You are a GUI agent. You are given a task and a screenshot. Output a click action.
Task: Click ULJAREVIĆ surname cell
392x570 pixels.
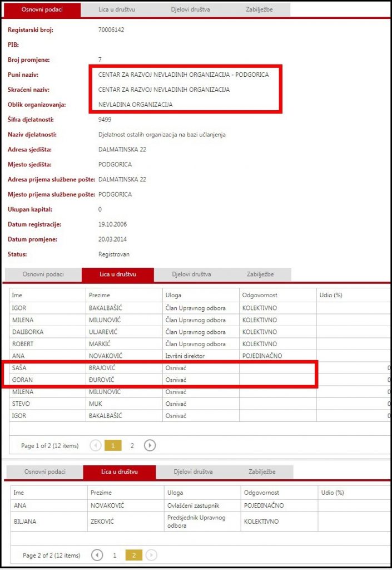124,332
